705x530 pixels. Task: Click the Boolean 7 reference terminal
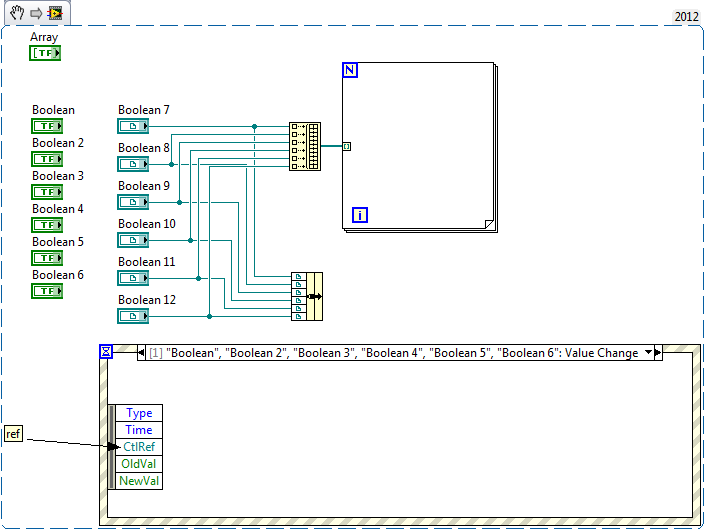132,126
